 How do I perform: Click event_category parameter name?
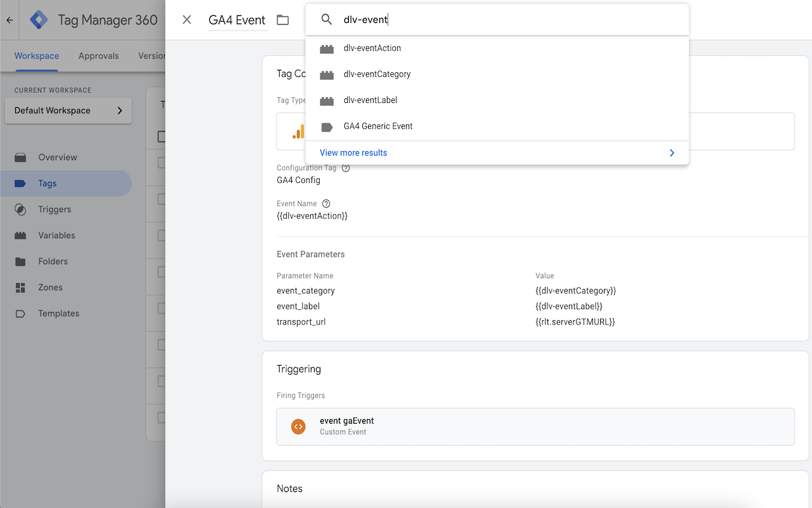306,291
